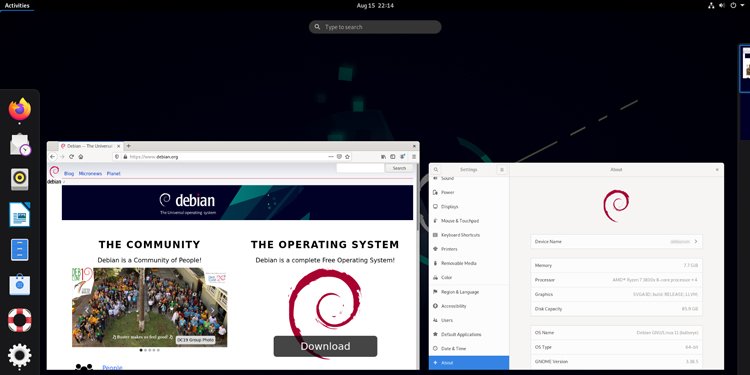
Task: Open Settings gear in the dock
Action: [20, 355]
